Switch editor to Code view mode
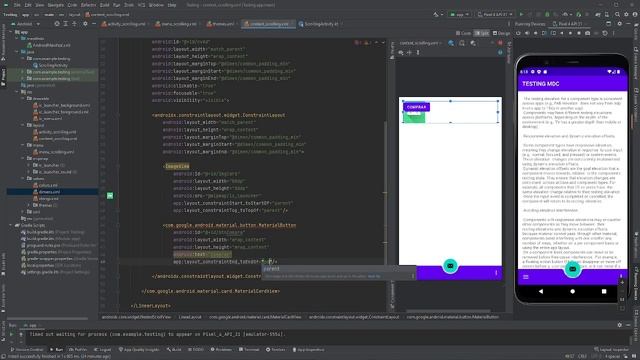Image resolution: width=640 pixels, height=360 pixels. pyautogui.click(x=464, y=33)
